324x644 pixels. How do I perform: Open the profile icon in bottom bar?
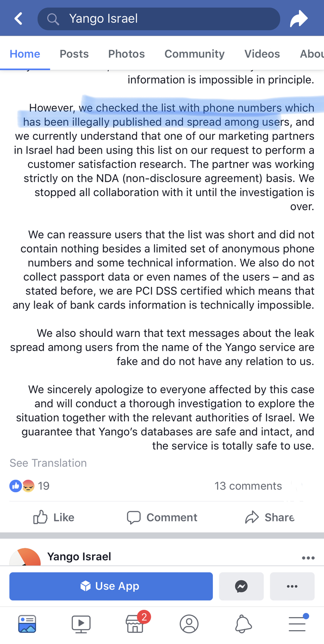pyautogui.click(x=189, y=624)
